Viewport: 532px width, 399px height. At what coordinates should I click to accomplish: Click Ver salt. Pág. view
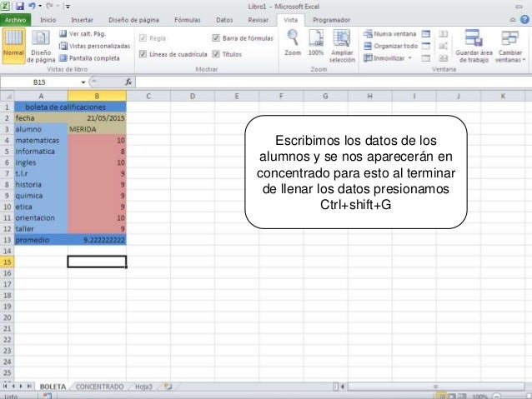(83, 33)
